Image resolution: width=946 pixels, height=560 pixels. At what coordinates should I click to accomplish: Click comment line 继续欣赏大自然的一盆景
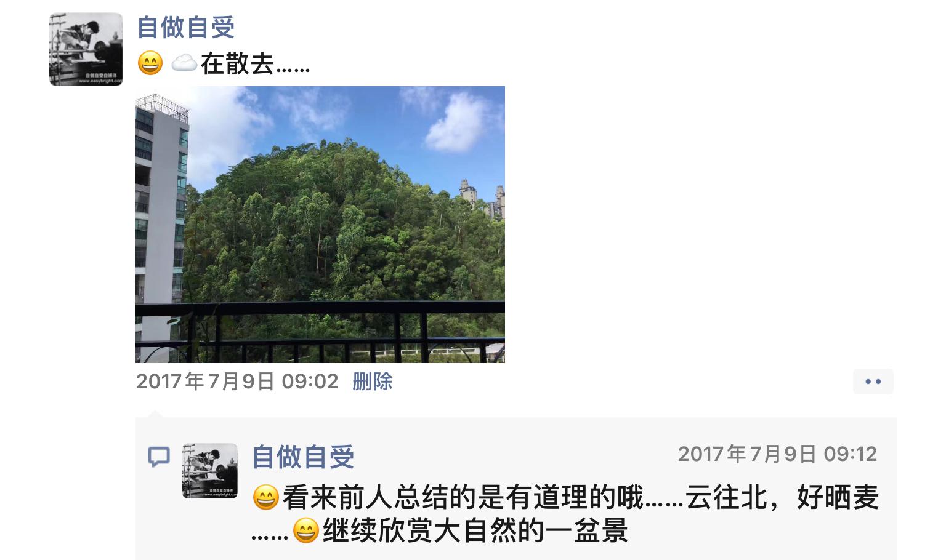(475, 530)
